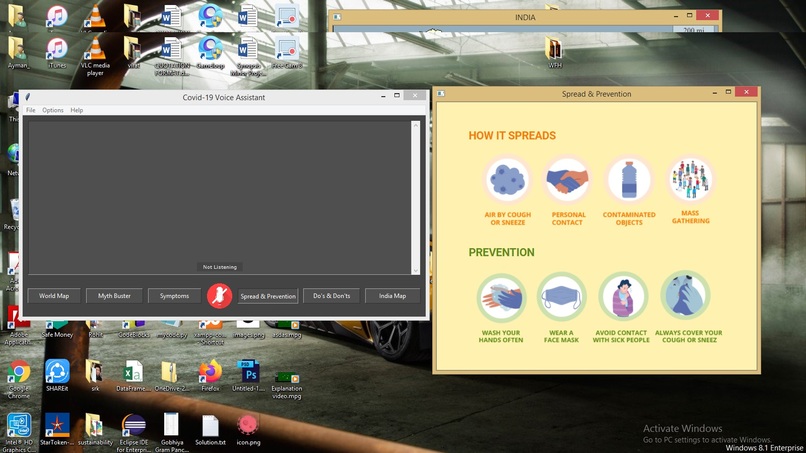
Task: Select the sustainability folder icon
Action: tap(95, 429)
